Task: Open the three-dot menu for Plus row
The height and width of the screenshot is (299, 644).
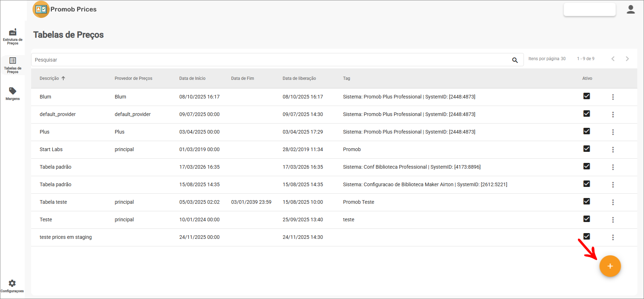Action: pos(613,132)
